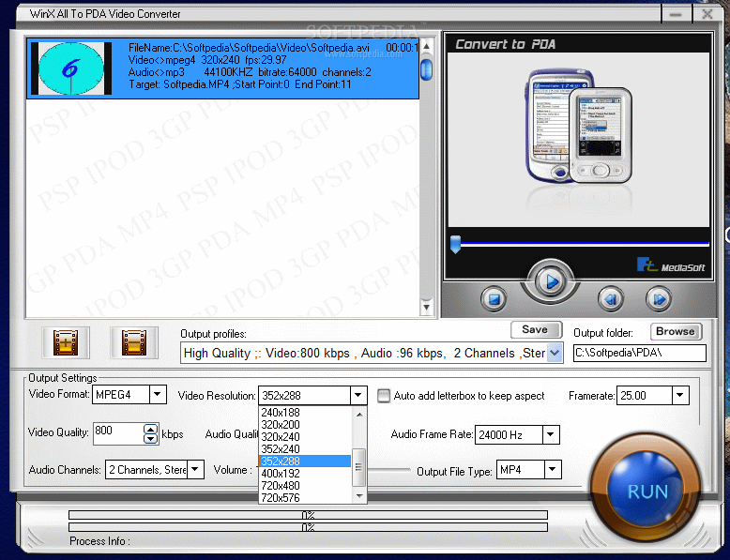Open the Framerate dropdown
The height and width of the screenshot is (560, 730).
[x=680, y=395]
